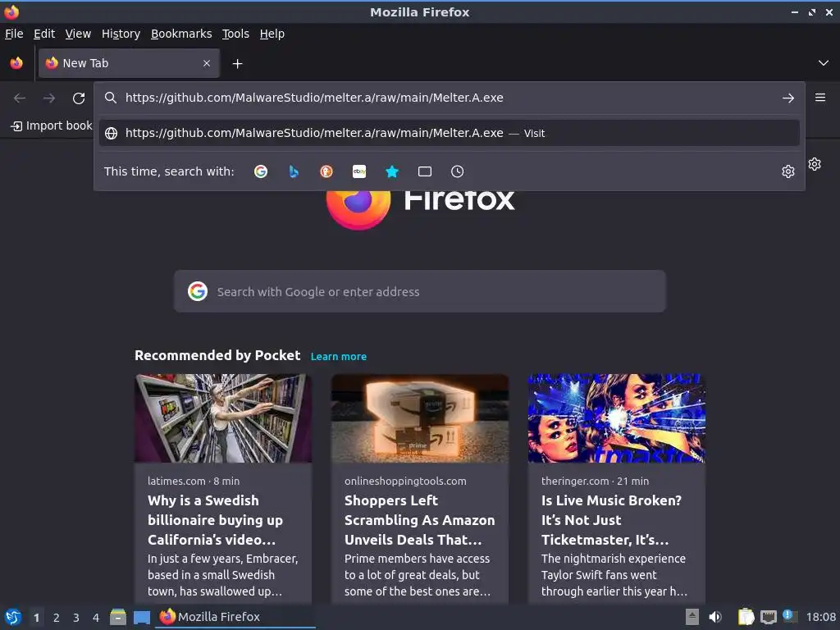Open headline Is Live Music Broken?
The width and height of the screenshot is (840, 630).
(611, 520)
